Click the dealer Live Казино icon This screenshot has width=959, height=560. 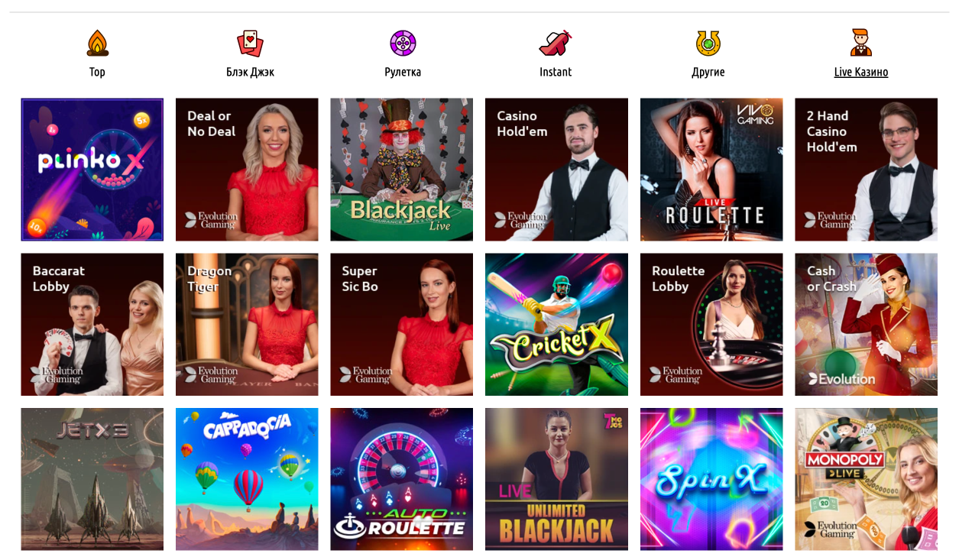point(861,43)
